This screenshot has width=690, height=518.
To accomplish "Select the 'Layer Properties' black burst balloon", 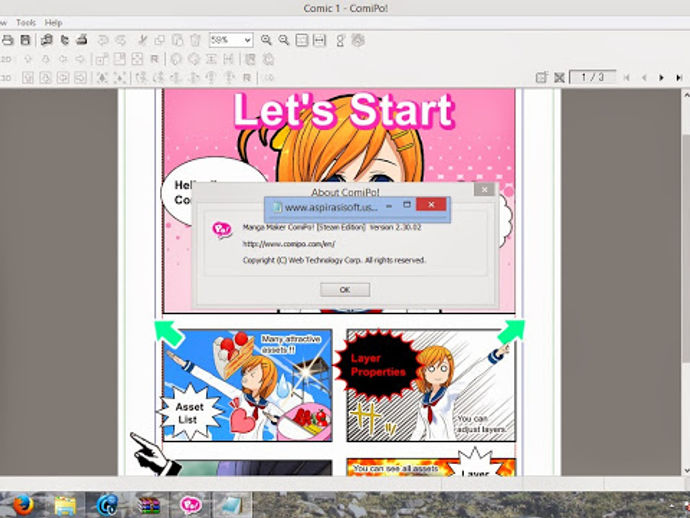I will tap(377, 365).
